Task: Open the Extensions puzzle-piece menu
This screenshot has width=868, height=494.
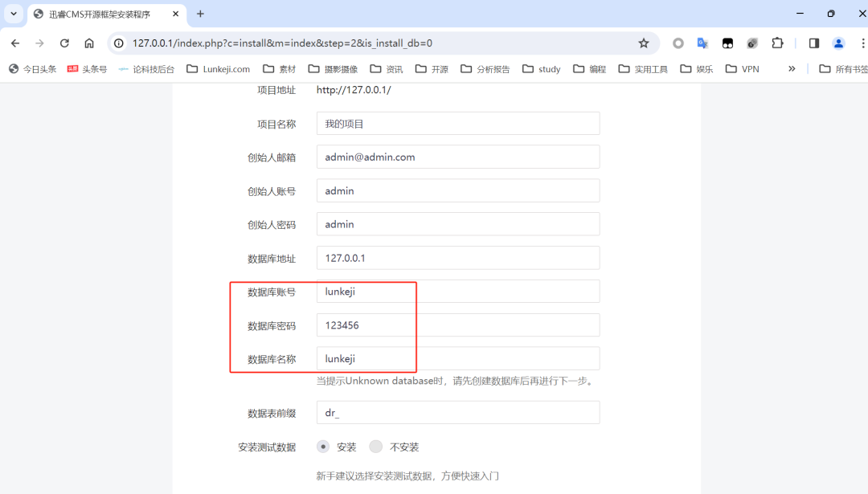Action: click(x=777, y=43)
